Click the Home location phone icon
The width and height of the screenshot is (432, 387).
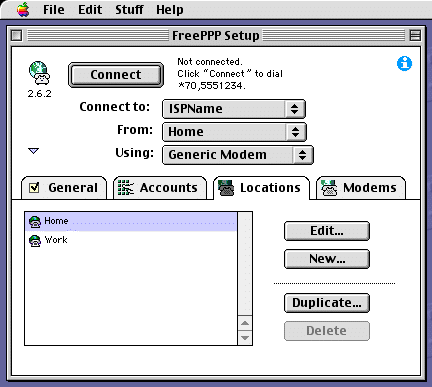pos(35,221)
